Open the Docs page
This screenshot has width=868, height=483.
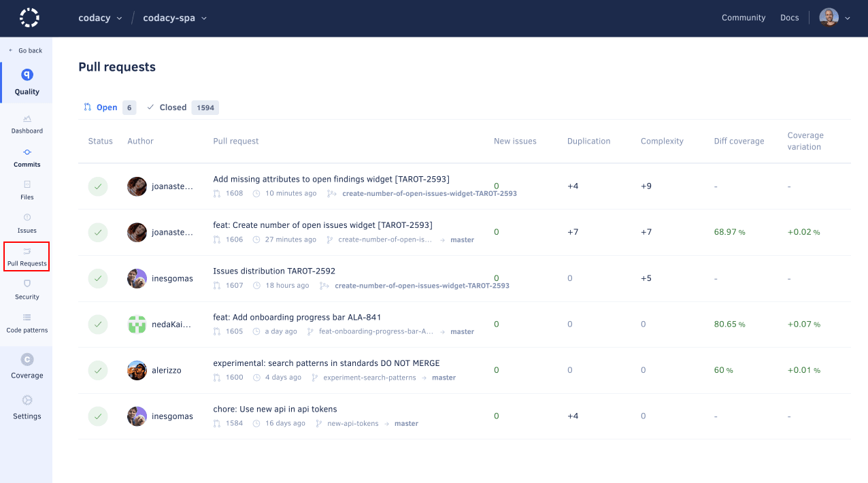(789, 18)
